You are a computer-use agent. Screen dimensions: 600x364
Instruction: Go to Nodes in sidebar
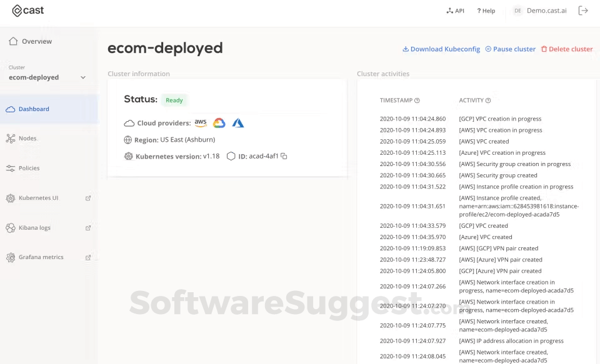27,139
